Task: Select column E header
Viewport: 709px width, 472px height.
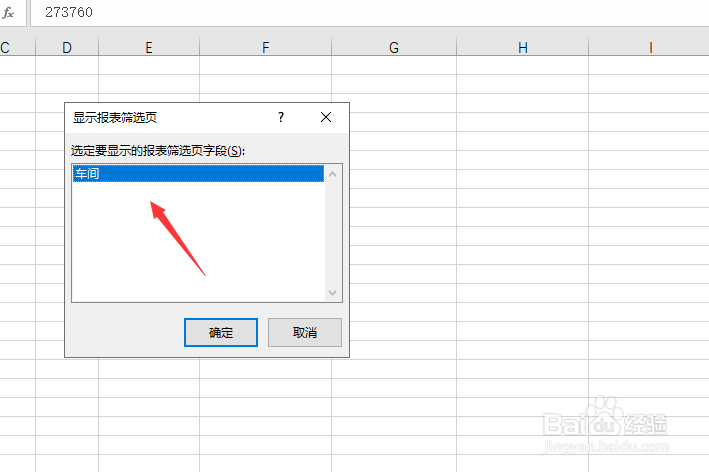Action: pyautogui.click(x=149, y=47)
